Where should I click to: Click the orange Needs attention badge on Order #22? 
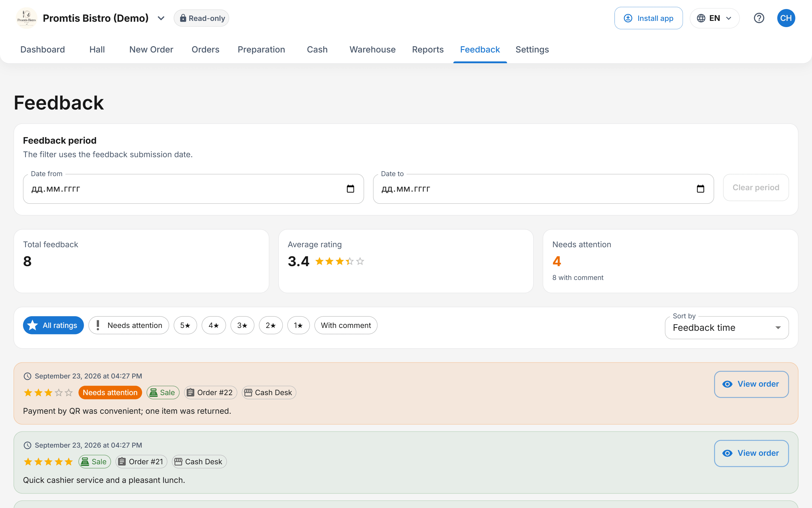pyautogui.click(x=110, y=392)
